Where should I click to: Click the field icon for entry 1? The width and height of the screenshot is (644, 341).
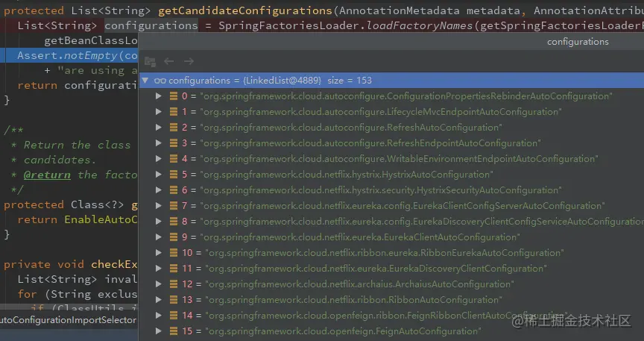(174, 112)
